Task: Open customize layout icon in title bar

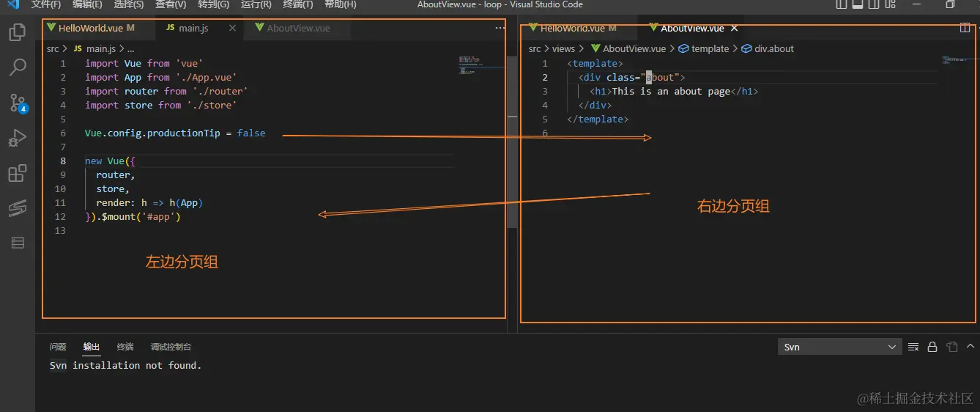Action: pyautogui.click(x=892, y=4)
